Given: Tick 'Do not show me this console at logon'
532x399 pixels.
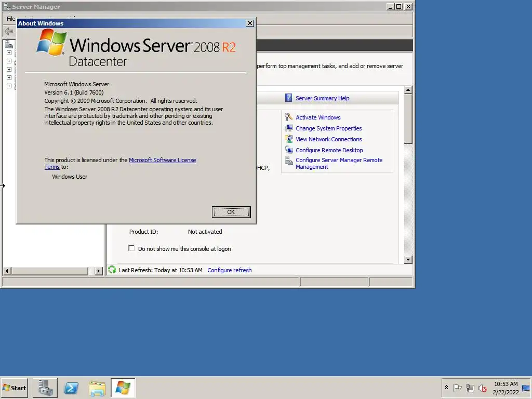Looking at the screenshot, I should click(131, 248).
